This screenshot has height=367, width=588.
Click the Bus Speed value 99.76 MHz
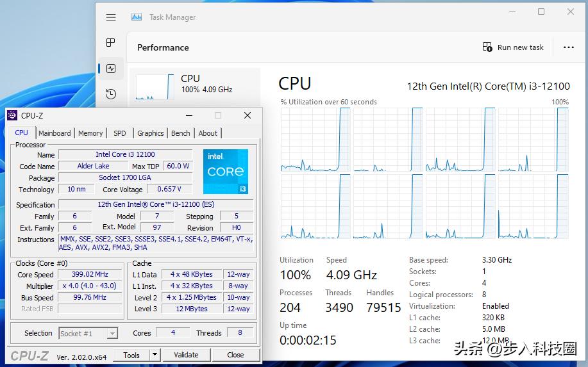pos(90,297)
